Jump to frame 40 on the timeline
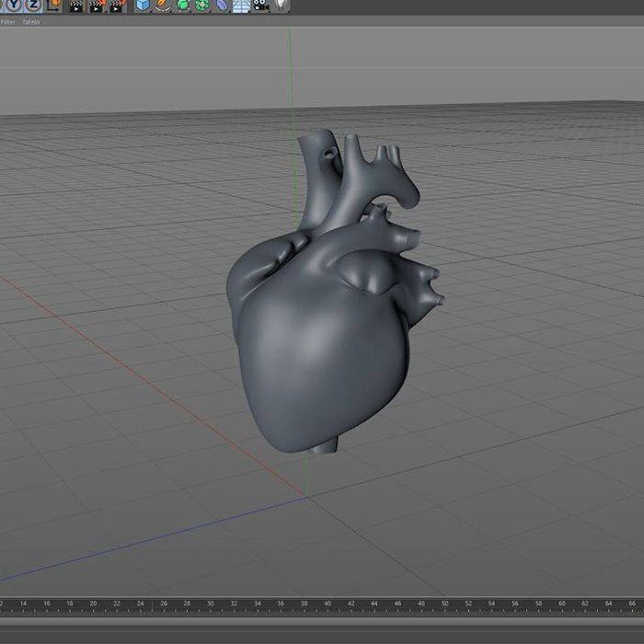644x644 pixels. (x=327, y=604)
